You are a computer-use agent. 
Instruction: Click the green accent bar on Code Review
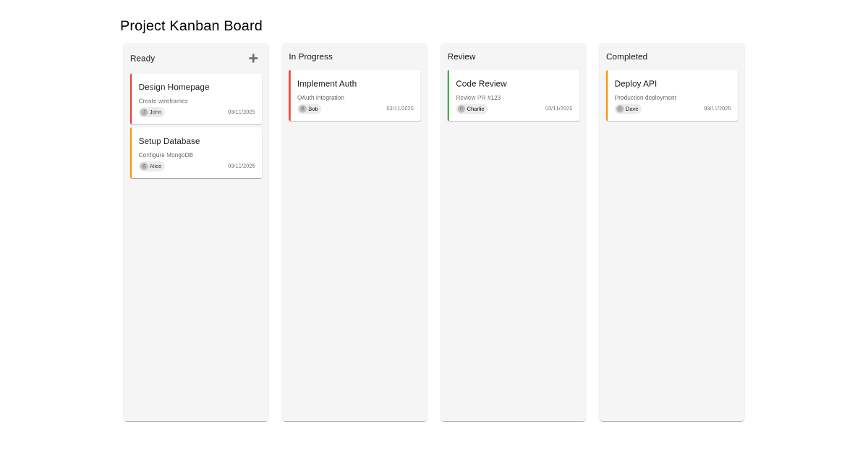(449, 95)
